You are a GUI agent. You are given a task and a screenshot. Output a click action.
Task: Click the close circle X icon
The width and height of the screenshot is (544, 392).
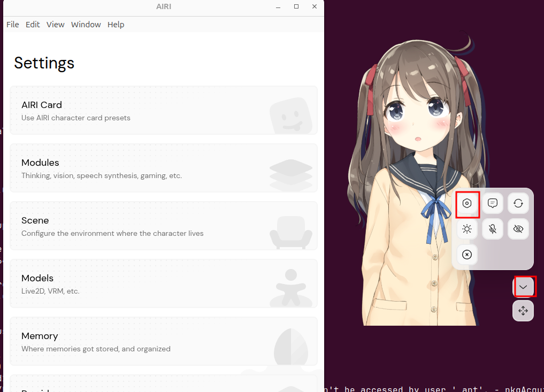point(467,255)
